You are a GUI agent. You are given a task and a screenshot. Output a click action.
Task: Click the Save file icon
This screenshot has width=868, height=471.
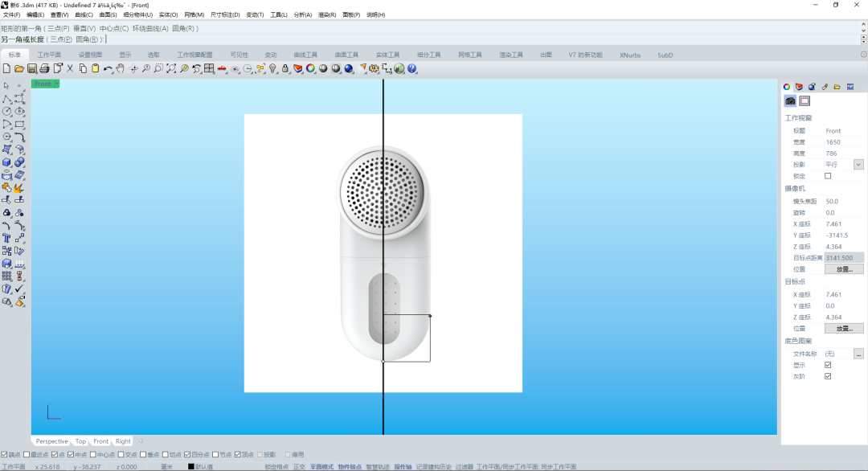[32, 68]
